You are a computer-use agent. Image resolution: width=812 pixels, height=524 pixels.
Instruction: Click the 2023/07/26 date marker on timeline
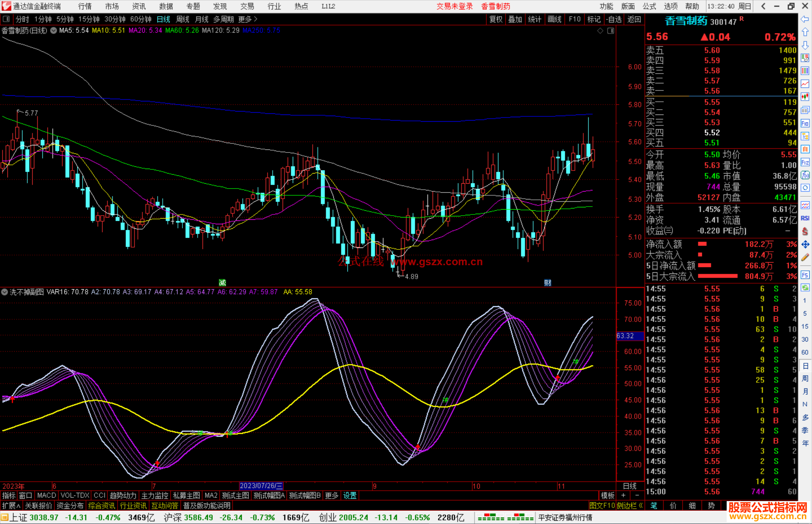[261, 486]
